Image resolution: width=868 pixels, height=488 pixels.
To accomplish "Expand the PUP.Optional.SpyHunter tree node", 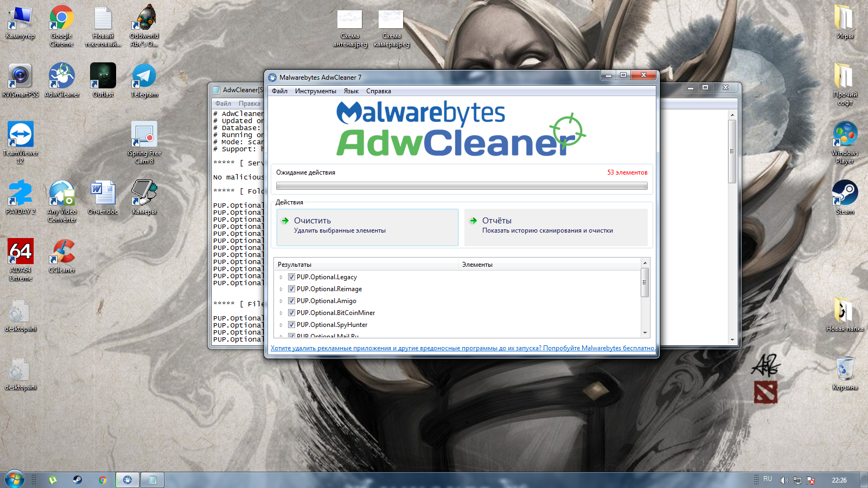I will click(281, 325).
